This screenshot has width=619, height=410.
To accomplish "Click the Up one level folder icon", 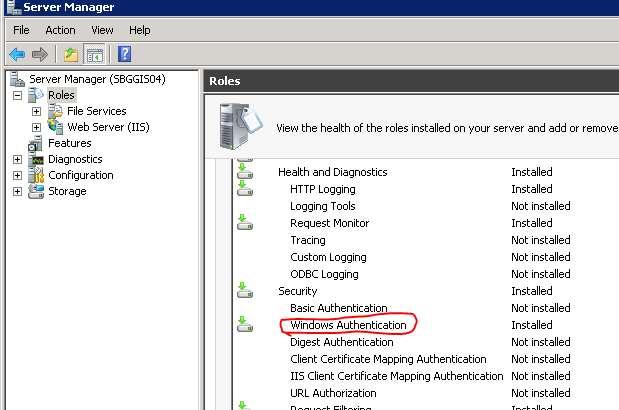I will (71, 54).
